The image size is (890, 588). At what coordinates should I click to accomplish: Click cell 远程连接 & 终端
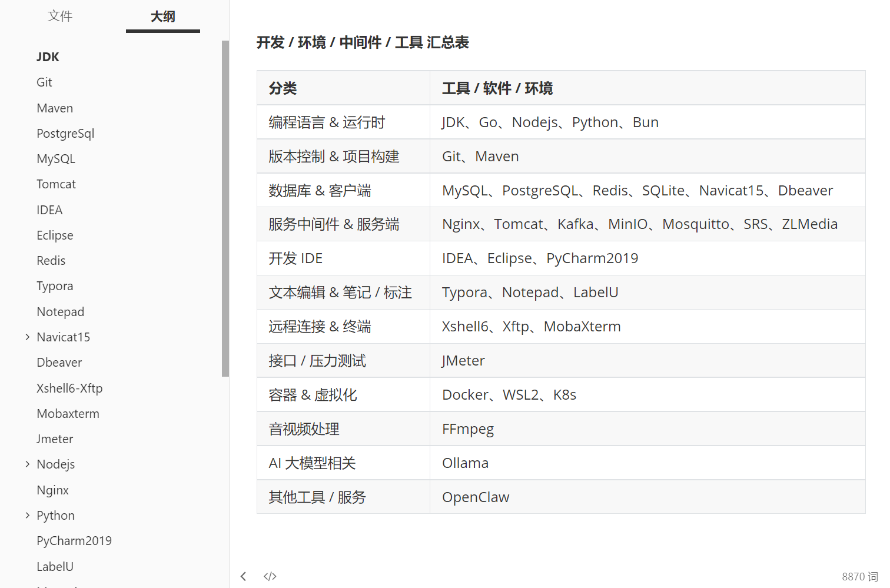click(344, 327)
